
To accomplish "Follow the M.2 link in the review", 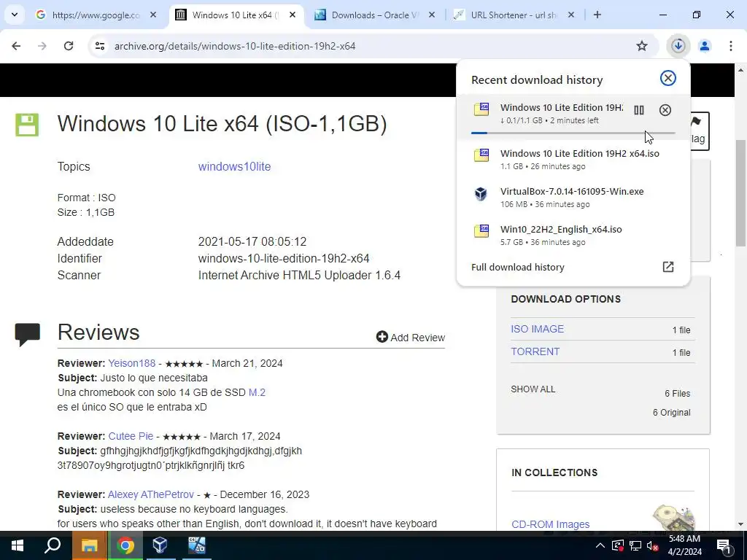I will 257,392.
